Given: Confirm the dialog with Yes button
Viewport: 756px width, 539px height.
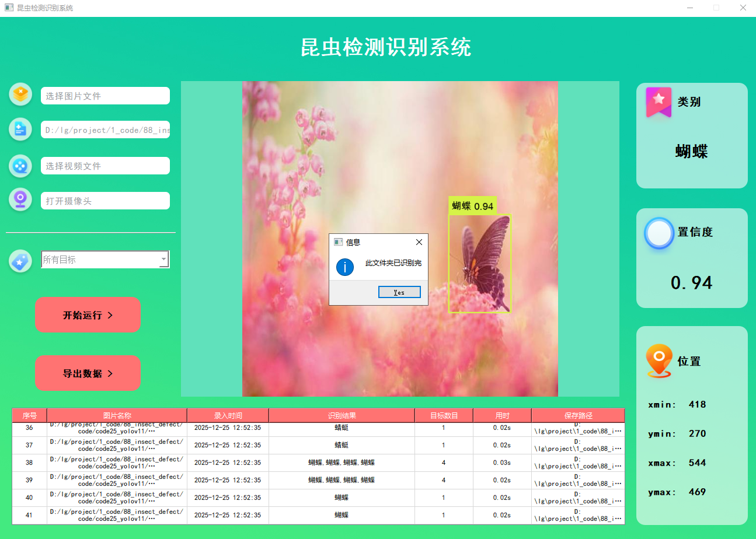Looking at the screenshot, I should pyautogui.click(x=399, y=292).
